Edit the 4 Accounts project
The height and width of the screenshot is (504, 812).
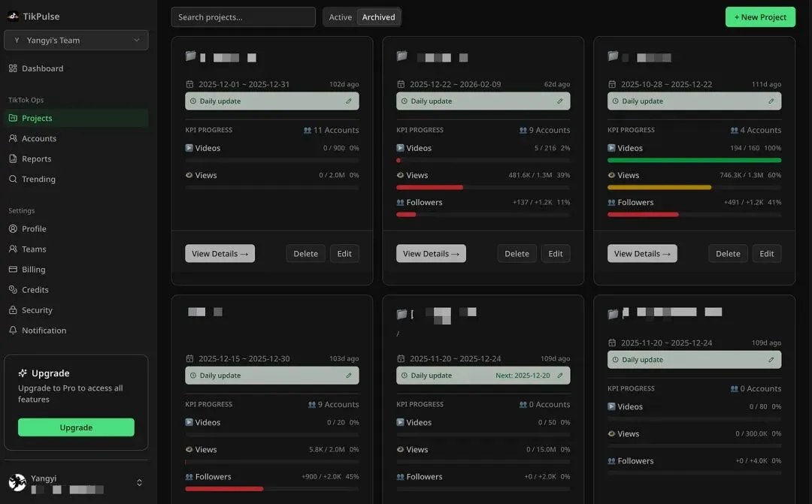(x=767, y=254)
